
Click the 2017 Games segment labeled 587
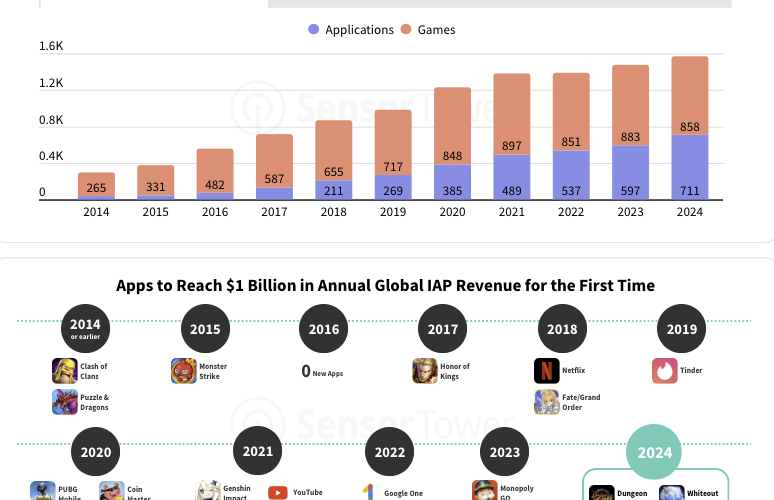pyautogui.click(x=274, y=161)
